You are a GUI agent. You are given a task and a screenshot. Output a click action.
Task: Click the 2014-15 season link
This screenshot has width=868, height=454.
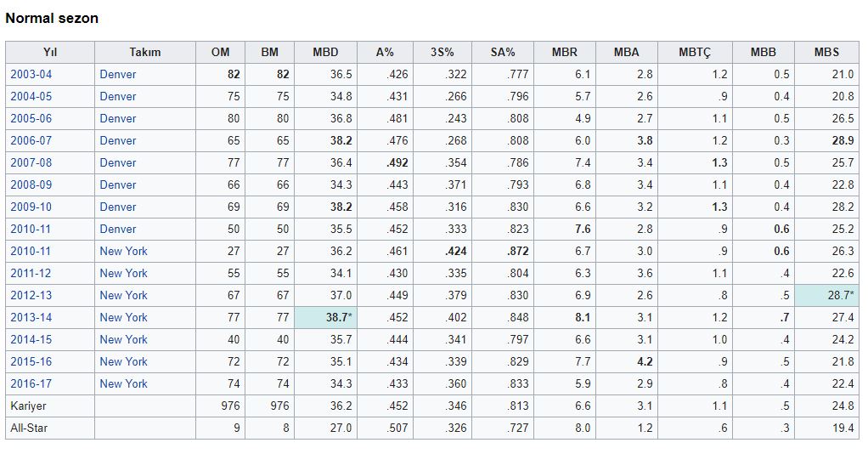click(x=31, y=340)
